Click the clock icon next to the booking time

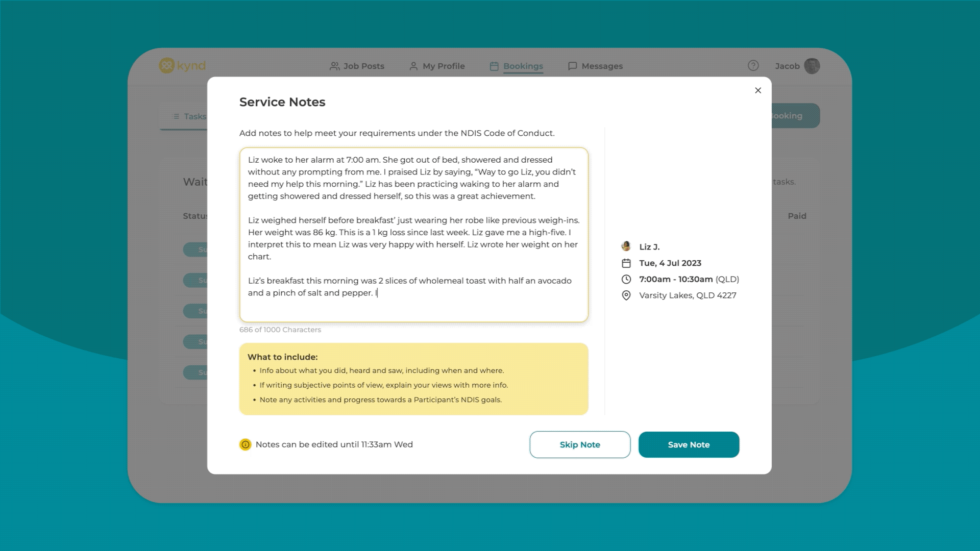coord(626,279)
